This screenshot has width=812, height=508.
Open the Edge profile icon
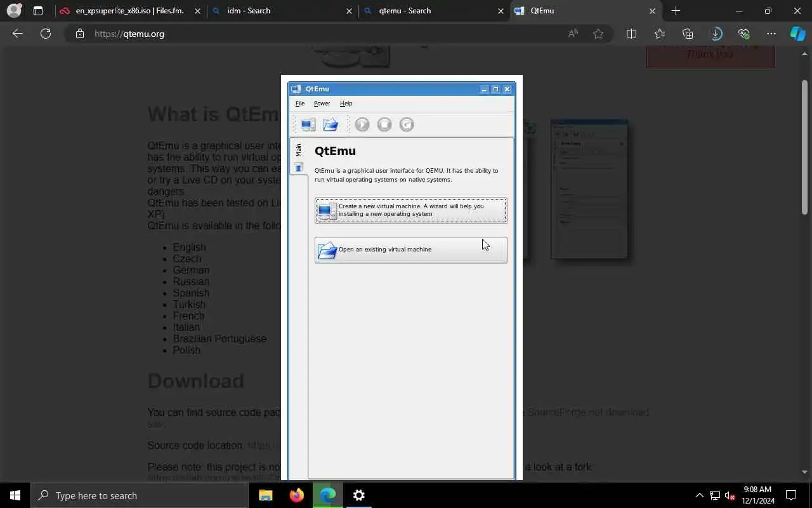14,11
